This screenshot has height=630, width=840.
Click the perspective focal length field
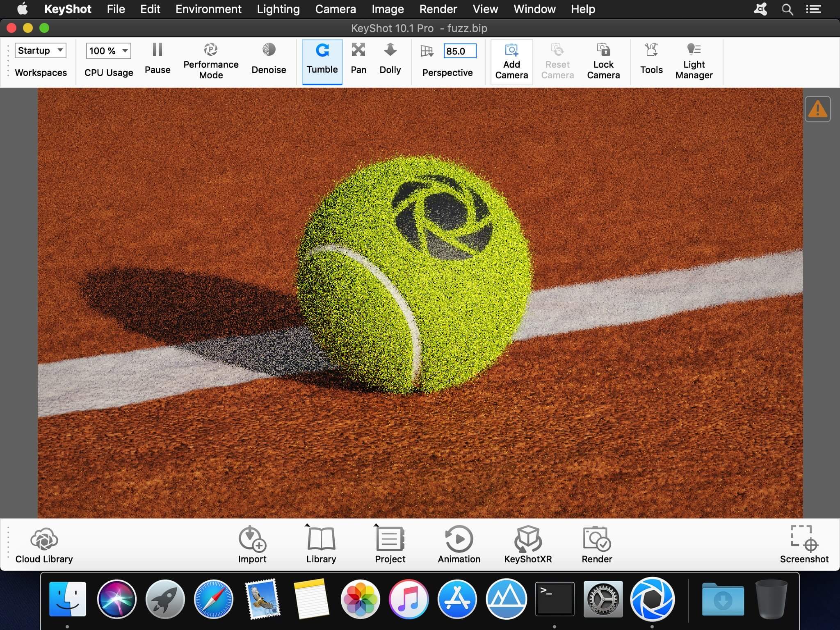coord(460,51)
